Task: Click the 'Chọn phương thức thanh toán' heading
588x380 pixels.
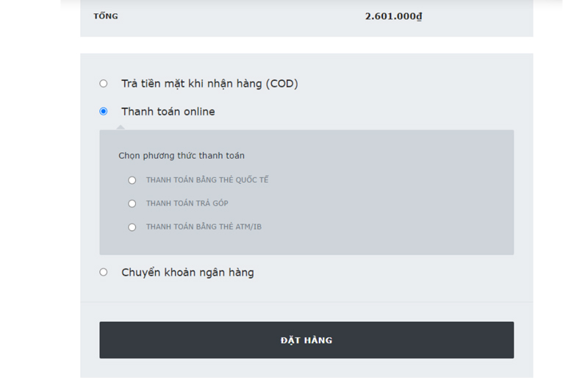Action: pos(182,156)
